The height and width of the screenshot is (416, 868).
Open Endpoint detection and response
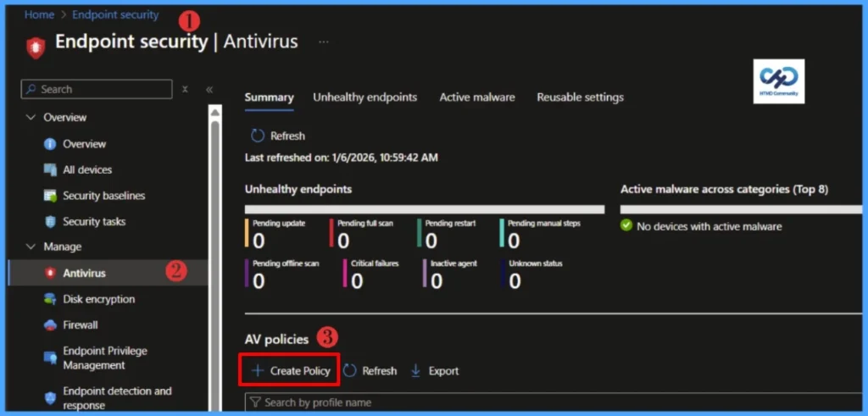coord(108,398)
